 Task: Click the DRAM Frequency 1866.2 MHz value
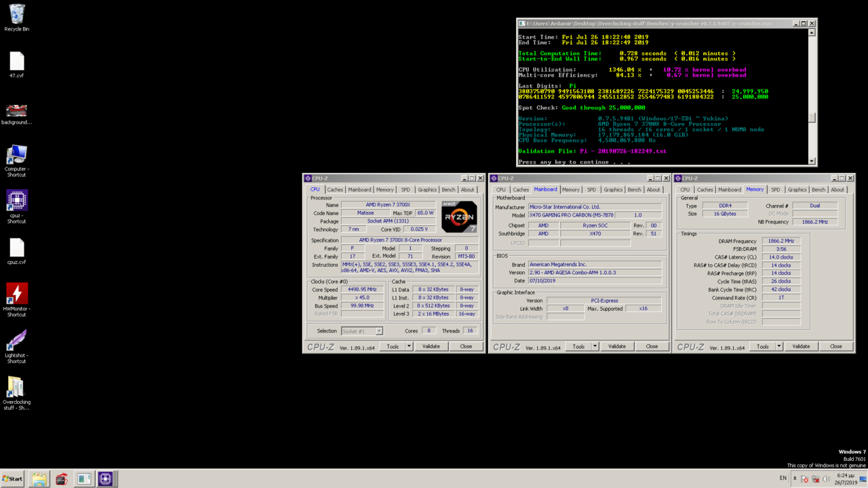[x=781, y=241]
